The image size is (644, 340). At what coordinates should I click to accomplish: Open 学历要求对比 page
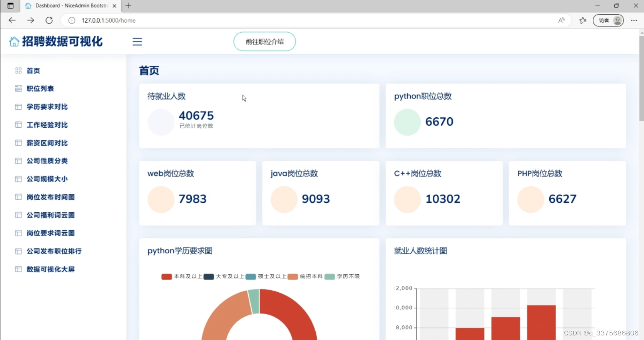(x=47, y=107)
